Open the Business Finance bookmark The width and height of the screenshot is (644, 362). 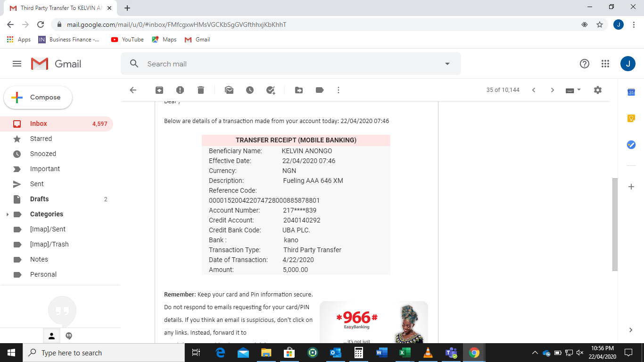pyautogui.click(x=69, y=40)
